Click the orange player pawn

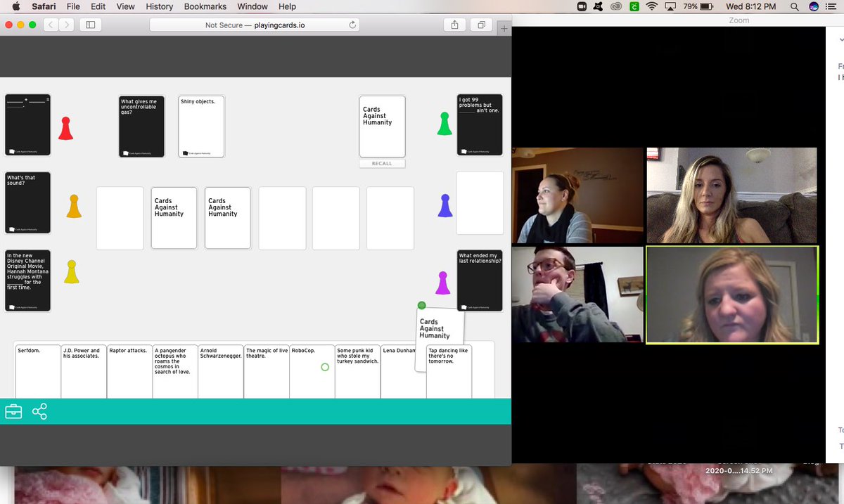[74, 206]
